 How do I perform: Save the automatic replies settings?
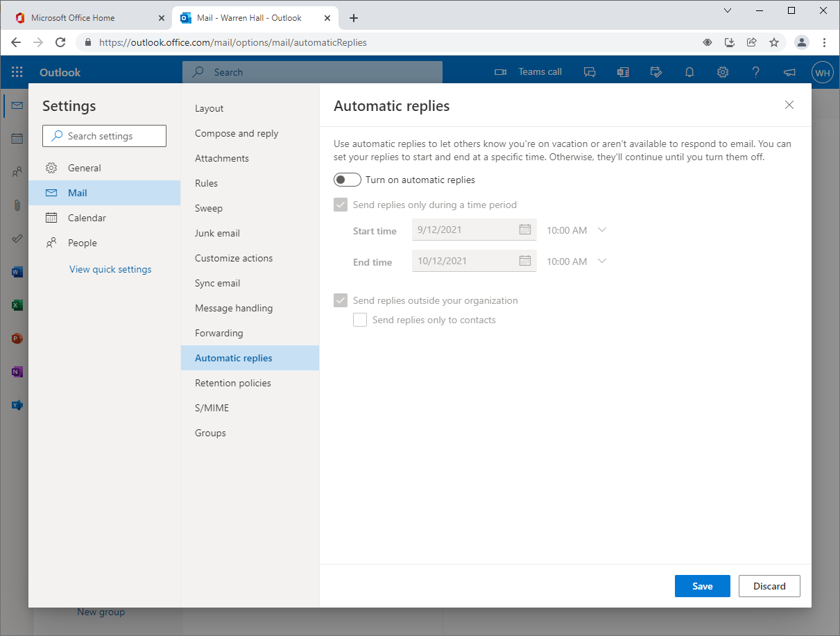tap(702, 586)
